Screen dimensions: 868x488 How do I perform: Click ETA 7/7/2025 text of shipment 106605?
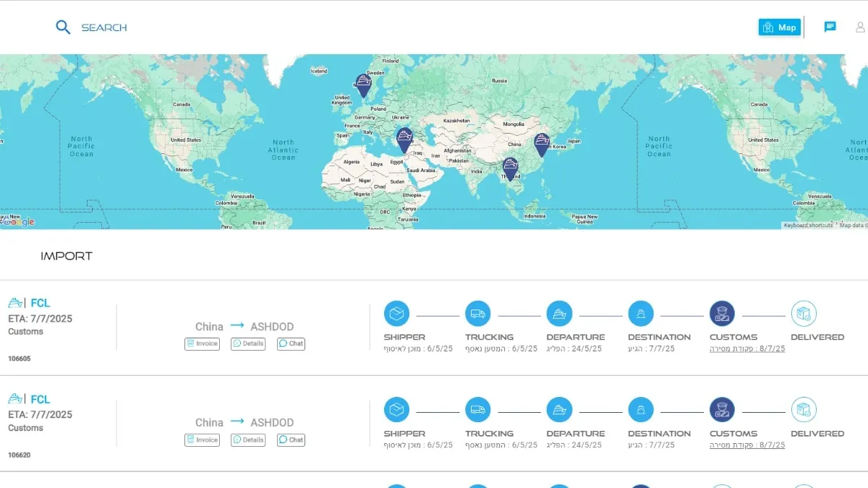[x=41, y=319]
